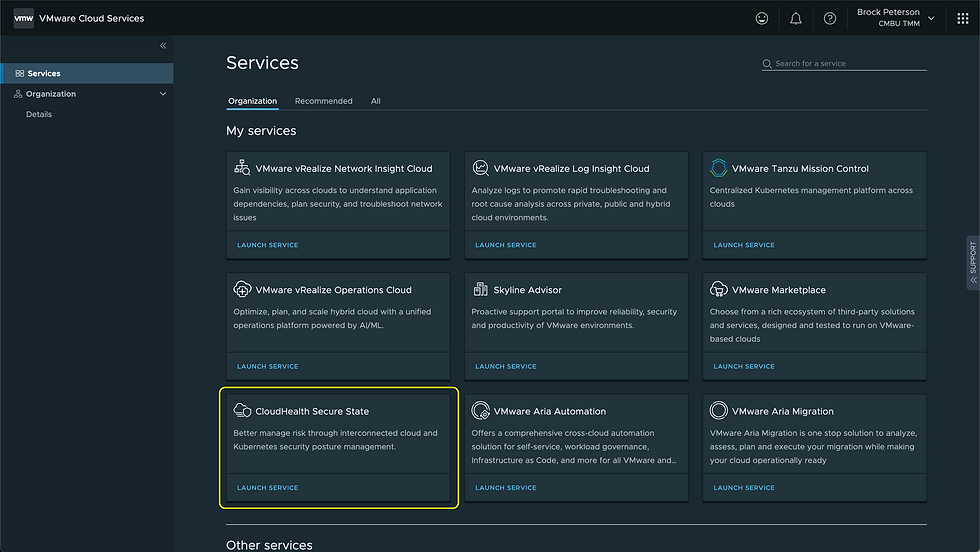Open the help question mark icon
This screenshot has width=980, height=552.
(829, 19)
